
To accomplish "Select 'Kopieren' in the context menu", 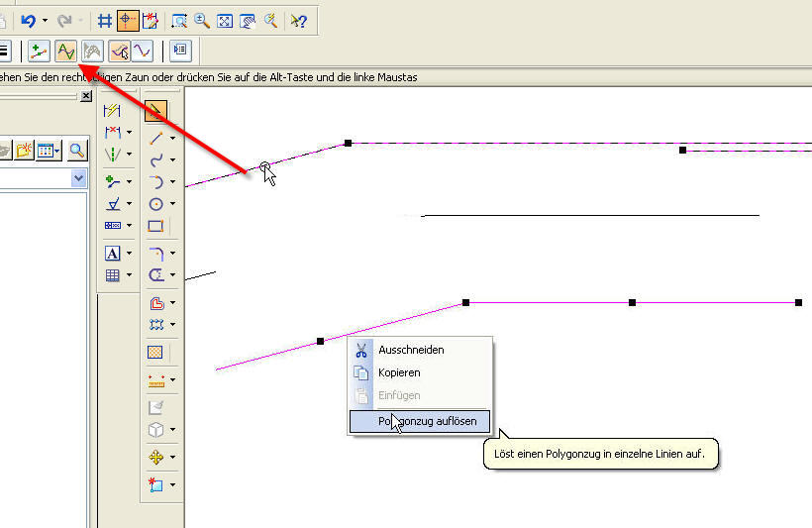I will [399, 372].
